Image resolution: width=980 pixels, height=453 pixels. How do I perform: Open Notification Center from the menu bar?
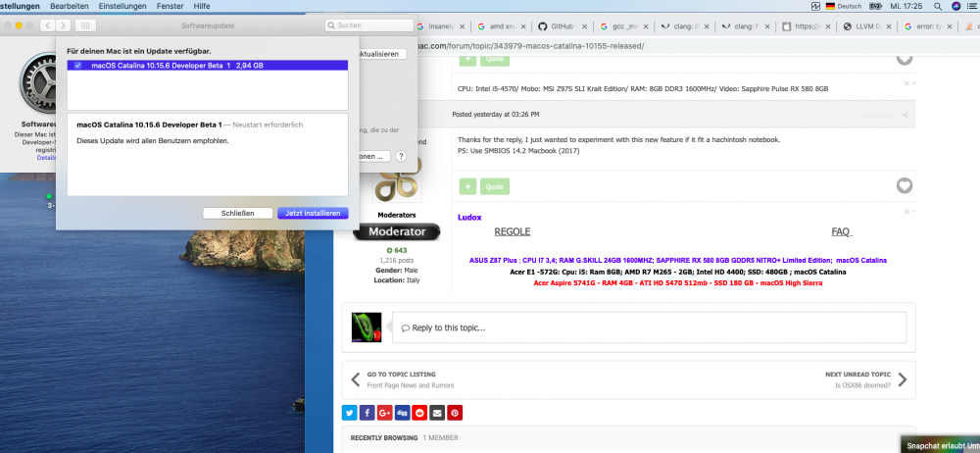coord(974,6)
